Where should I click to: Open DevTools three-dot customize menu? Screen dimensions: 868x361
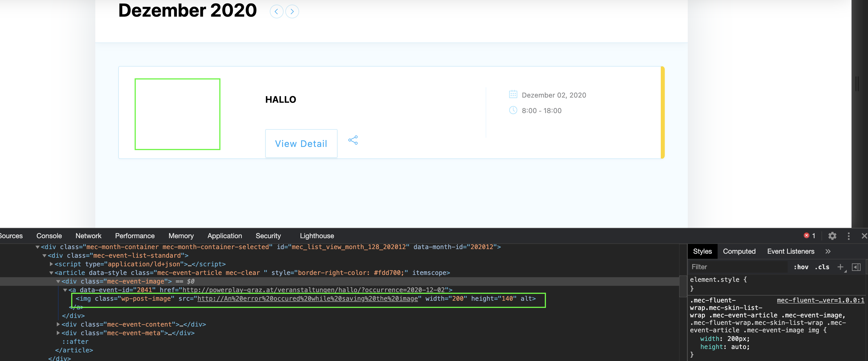(x=848, y=236)
